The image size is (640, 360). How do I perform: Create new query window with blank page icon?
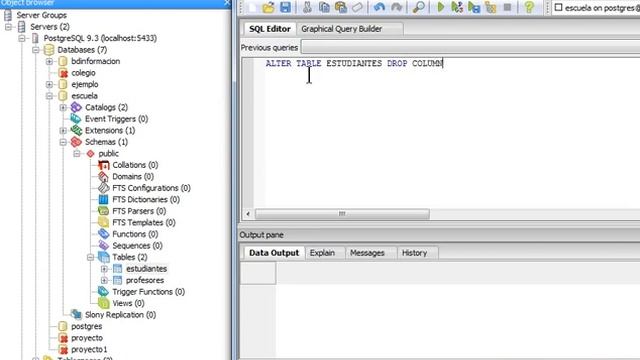[x=252, y=7]
